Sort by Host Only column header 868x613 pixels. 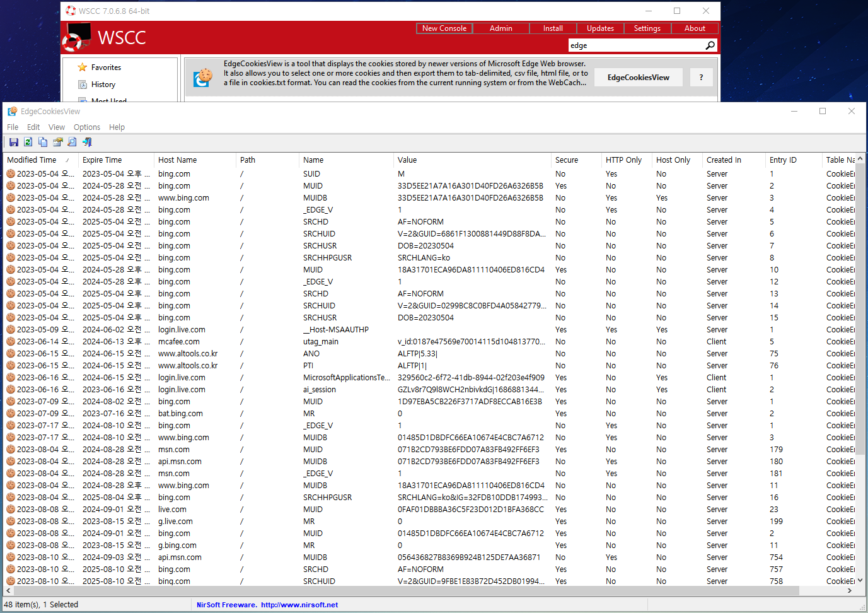click(677, 160)
